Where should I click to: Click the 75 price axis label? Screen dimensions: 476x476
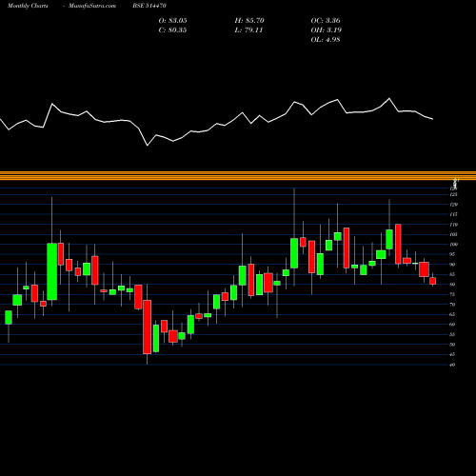(x=452, y=294)
